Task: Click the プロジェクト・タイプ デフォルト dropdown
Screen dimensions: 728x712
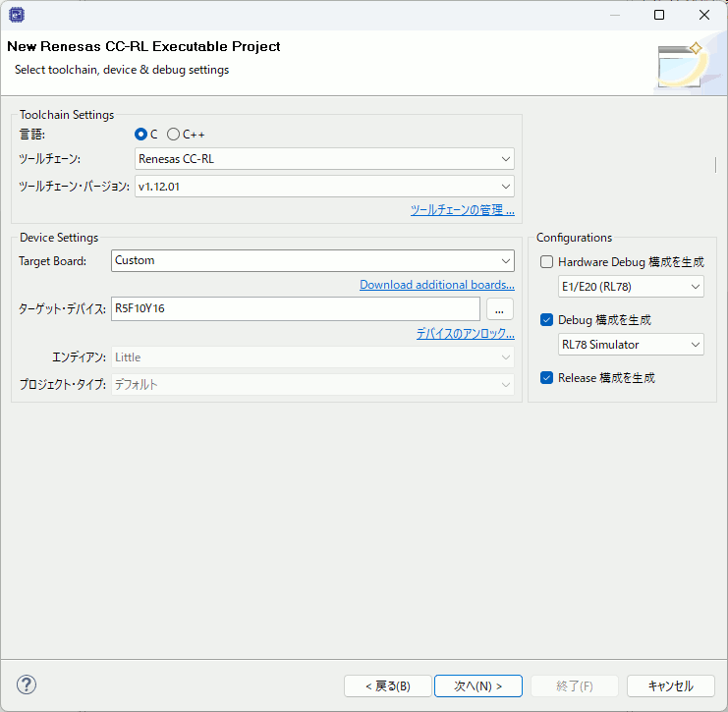Action: click(312, 384)
